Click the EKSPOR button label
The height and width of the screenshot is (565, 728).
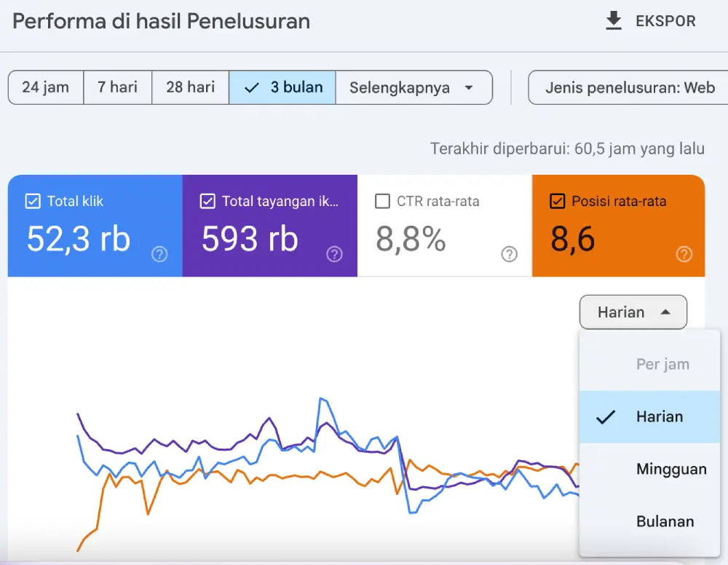665,21
